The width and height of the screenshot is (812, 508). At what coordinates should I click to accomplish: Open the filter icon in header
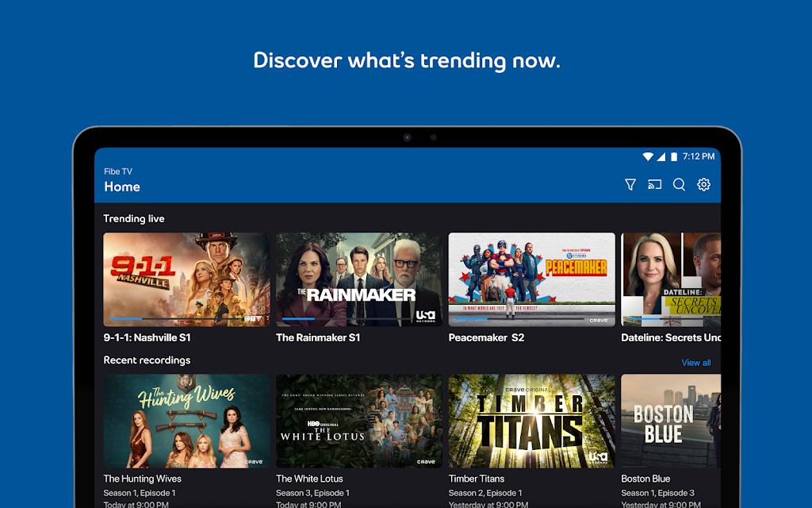tap(630, 185)
